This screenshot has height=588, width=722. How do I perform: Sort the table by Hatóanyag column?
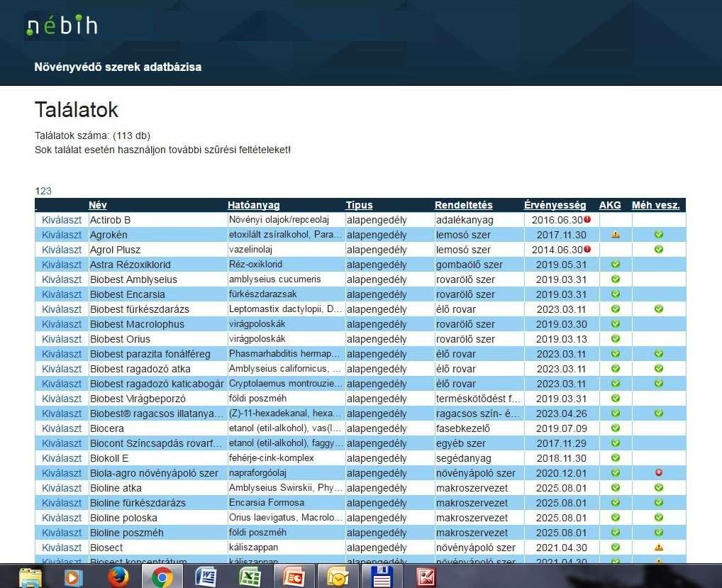pyautogui.click(x=254, y=205)
